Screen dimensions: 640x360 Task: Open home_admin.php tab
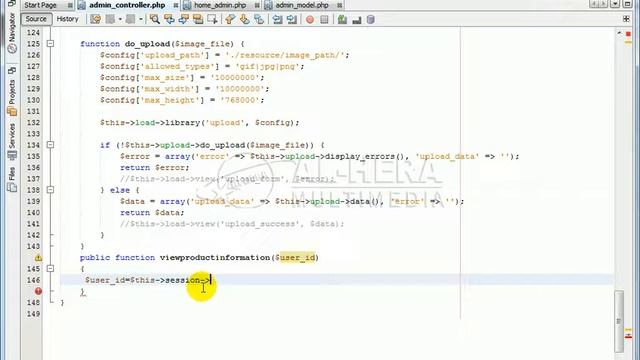220,5
